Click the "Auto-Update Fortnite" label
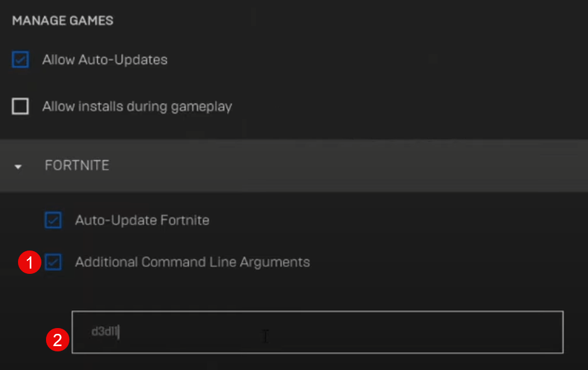Screen dimensions: 588x370 point(142,220)
